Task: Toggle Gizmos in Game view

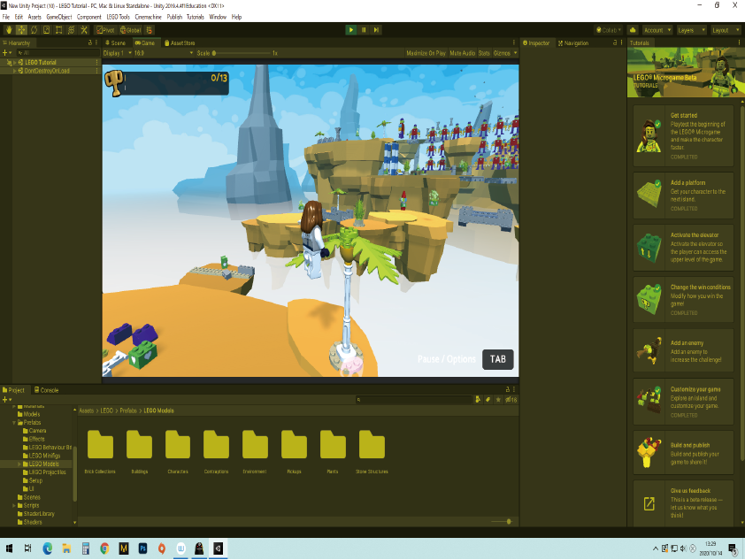Action: point(502,53)
